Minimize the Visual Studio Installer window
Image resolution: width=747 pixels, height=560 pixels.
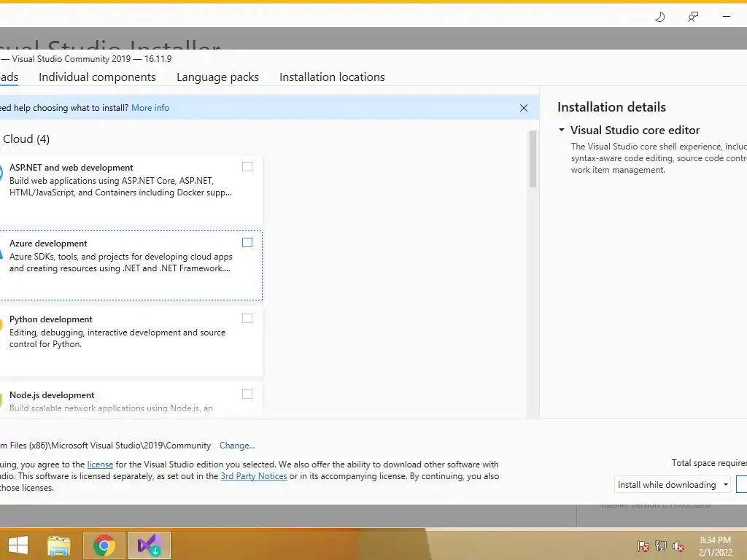726,17
